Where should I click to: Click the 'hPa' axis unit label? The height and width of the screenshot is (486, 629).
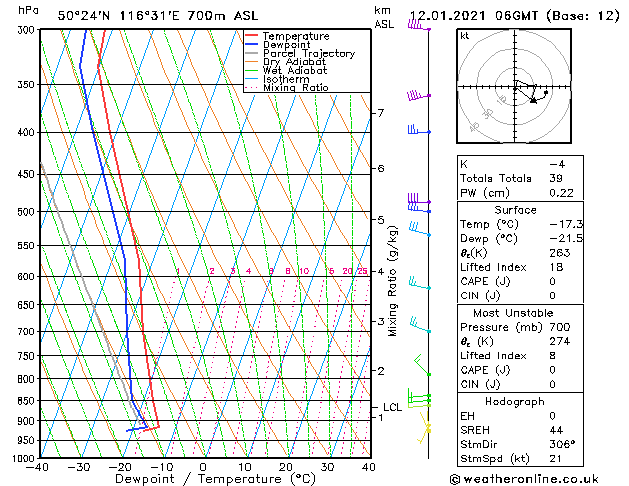pos(29,10)
